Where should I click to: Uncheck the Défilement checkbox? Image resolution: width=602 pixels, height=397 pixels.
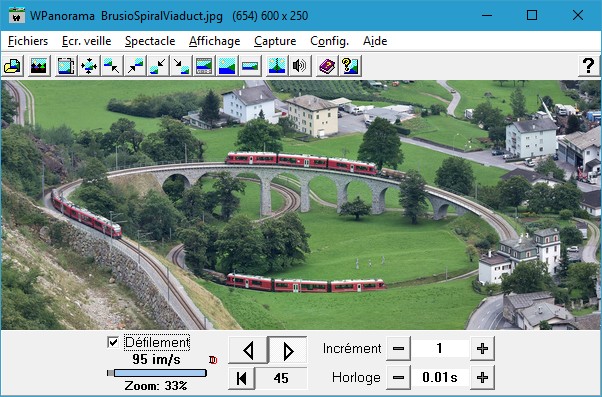click(x=113, y=342)
